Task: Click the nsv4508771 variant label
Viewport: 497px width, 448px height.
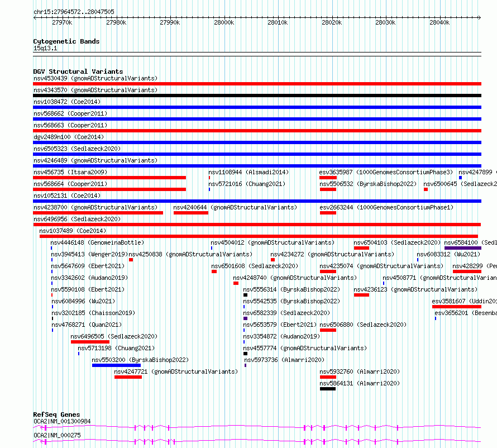Action: pyautogui.click(x=439, y=278)
